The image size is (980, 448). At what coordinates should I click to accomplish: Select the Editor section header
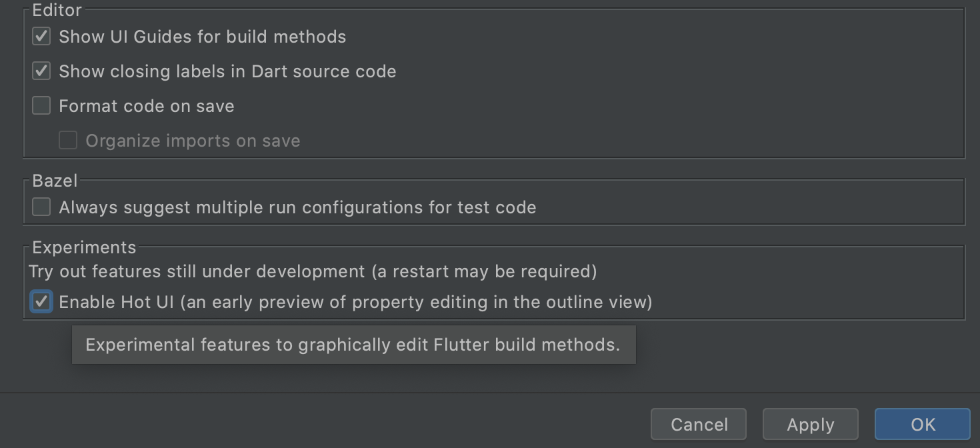tap(57, 10)
